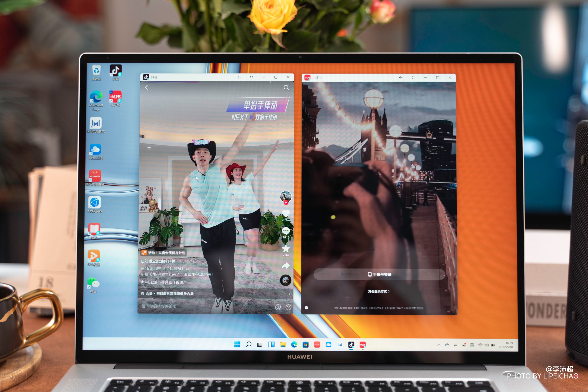Switch to 小红书 on the taskbar
588x392 pixels.
pyautogui.click(x=363, y=345)
